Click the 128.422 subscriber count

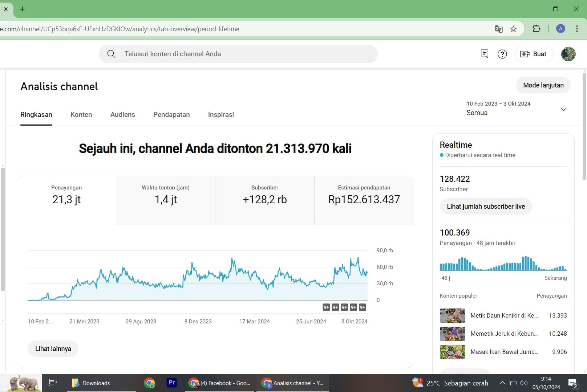coord(455,179)
